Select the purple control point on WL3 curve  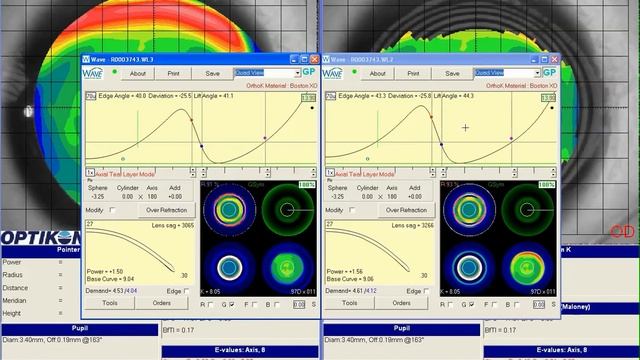265,138
